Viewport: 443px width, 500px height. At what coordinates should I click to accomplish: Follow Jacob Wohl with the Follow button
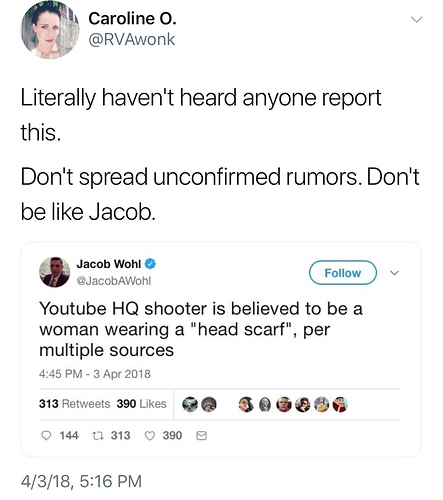pos(343,273)
